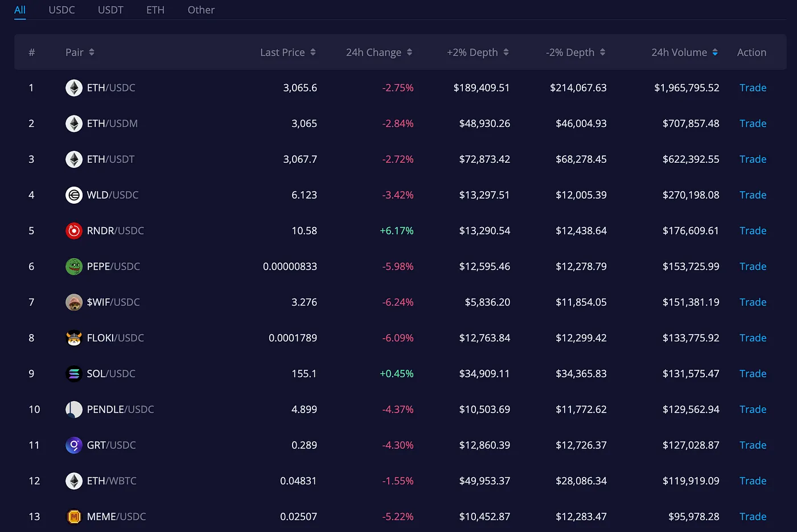The height and width of the screenshot is (532, 797).
Task: Click the $95,978.28 volume value
Action: [x=694, y=517]
